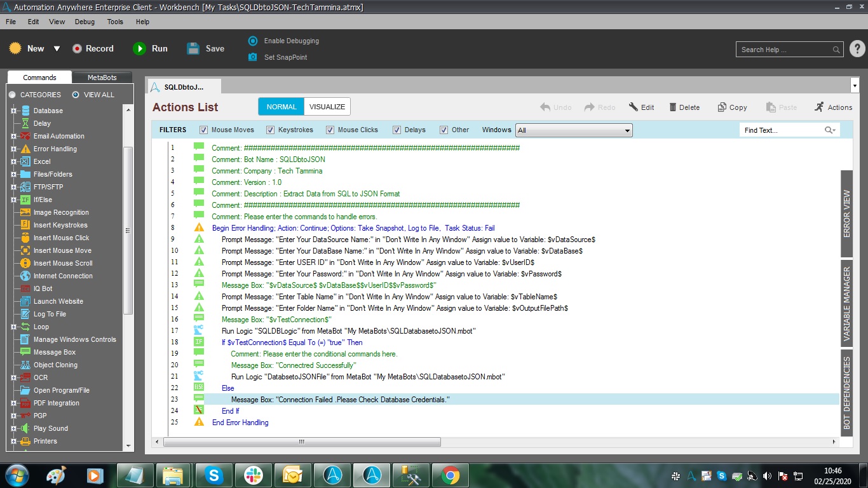Click the Find Text input field
Image resolution: width=868 pixels, height=488 pixels.
(782, 130)
